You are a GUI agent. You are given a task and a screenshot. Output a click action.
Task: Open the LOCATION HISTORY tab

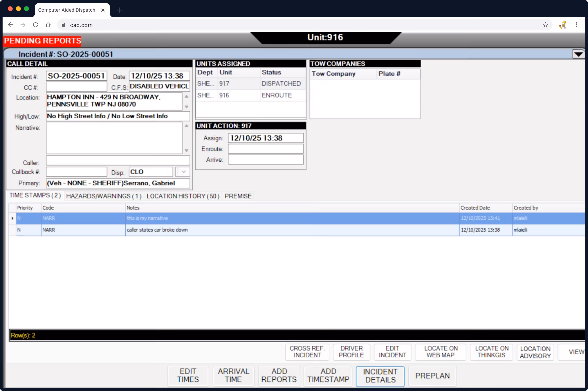[x=183, y=196]
